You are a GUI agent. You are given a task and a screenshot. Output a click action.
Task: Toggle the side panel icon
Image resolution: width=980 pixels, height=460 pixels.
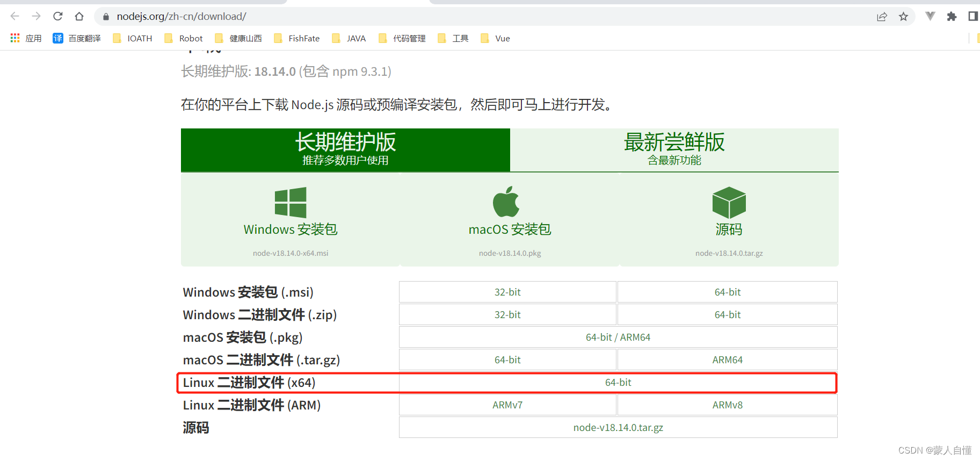[972, 16]
